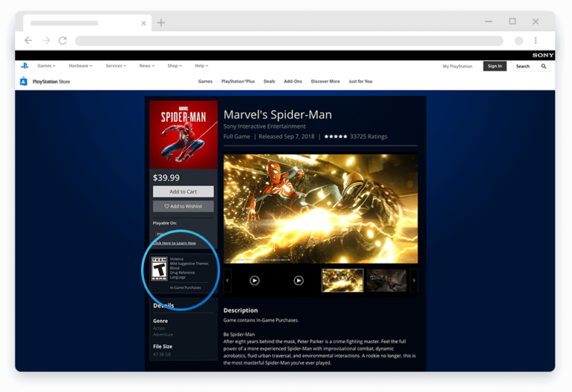
Task: Select the highlighted lightning screenshot thumbnail
Action: tap(342, 280)
